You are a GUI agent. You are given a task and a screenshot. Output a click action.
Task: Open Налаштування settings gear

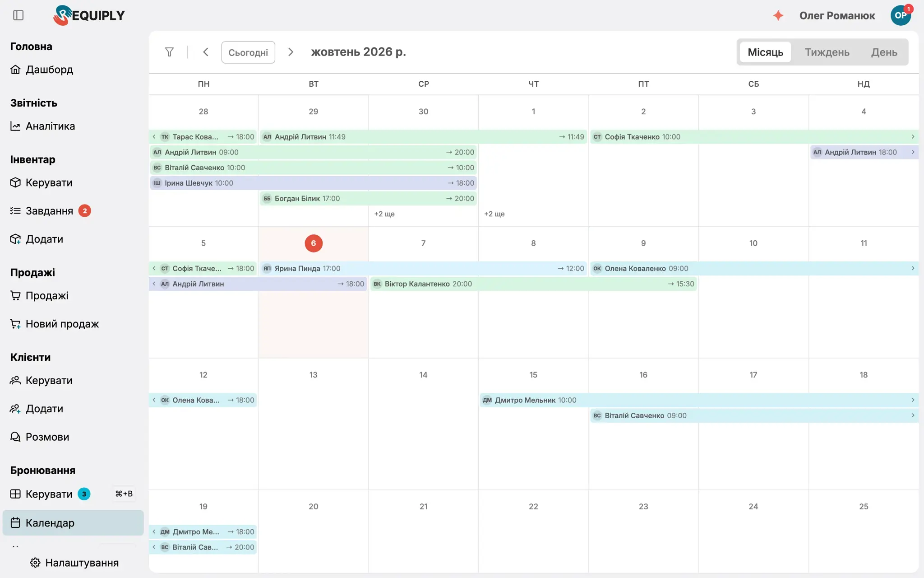pyautogui.click(x=74, y=563)
